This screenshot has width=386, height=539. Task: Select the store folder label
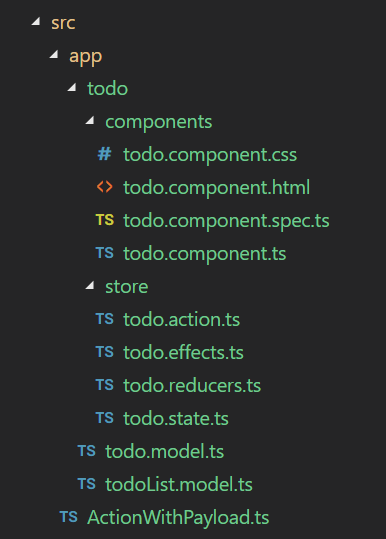pyautogui.click(x=126, y=287)
